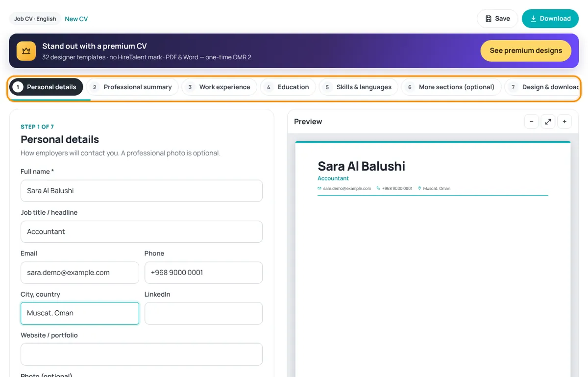Expand the preview to full screen
This screenshot has height=377, width=588.
point(548,122)
